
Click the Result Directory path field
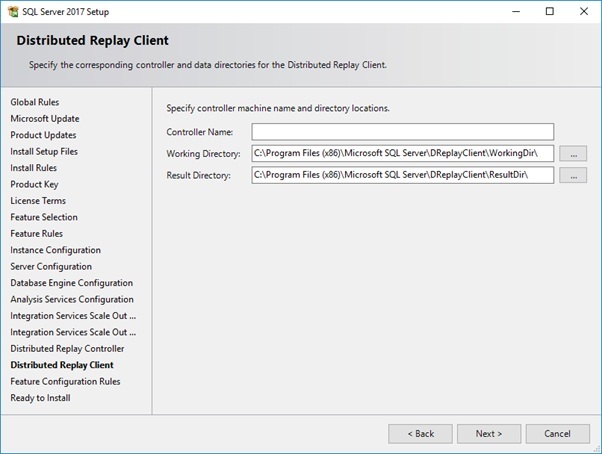403,175
